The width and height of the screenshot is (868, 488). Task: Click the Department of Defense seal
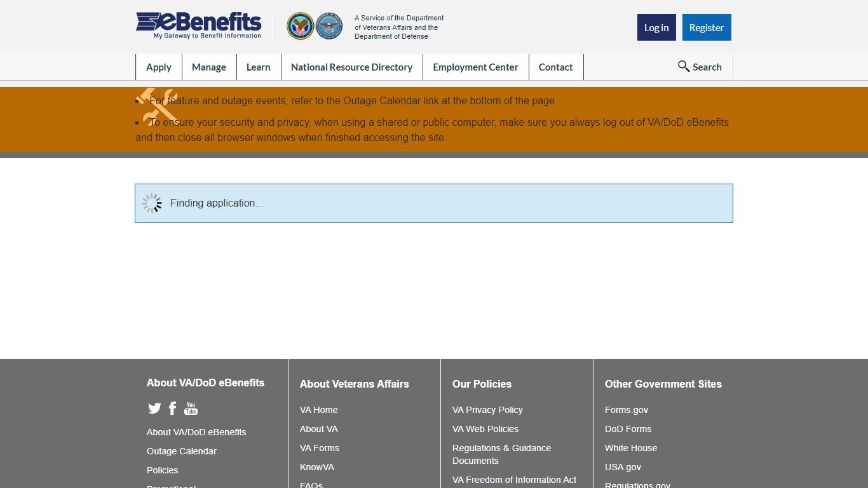click(329, 26)
